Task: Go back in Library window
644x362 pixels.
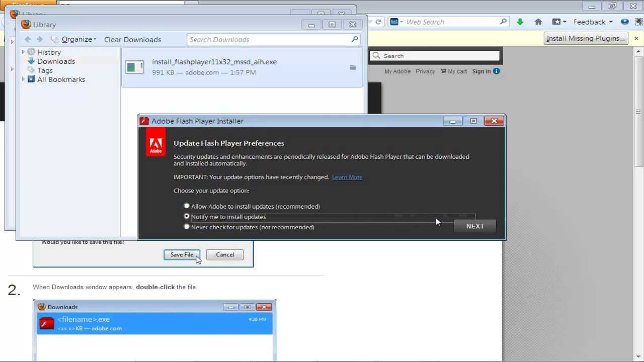Action: (x=28, y=39)
